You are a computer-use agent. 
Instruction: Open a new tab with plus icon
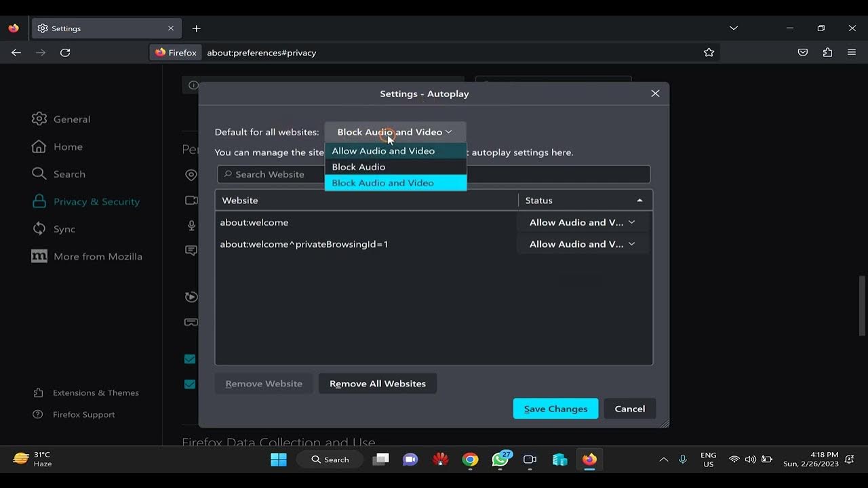point(196,28)
